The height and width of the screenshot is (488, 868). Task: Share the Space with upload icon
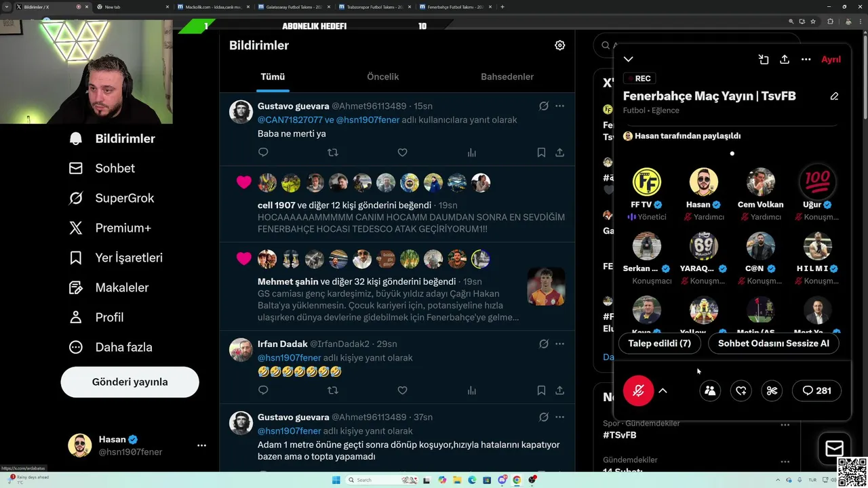coord(785,60)
